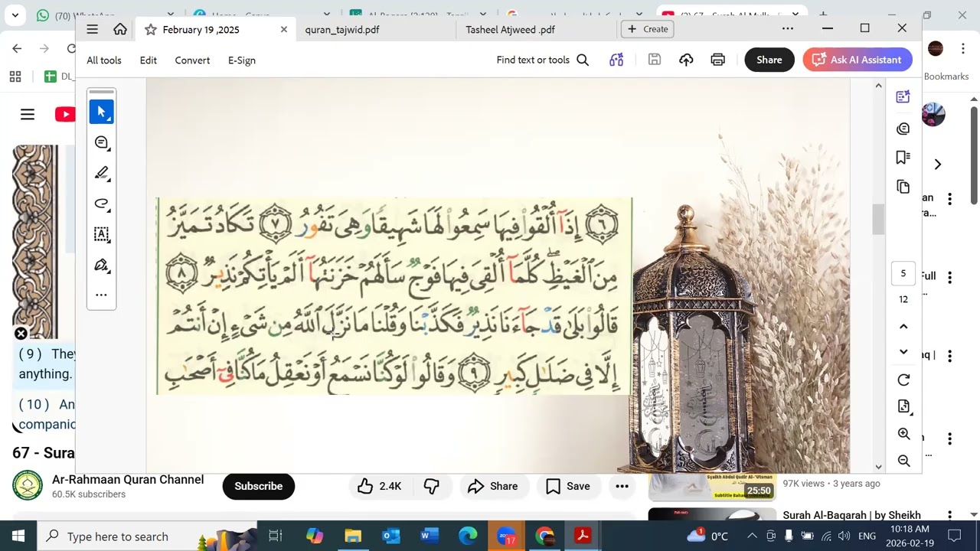Click the YouTube Share button under the video
980x551 pixels.
pos(493,486)
